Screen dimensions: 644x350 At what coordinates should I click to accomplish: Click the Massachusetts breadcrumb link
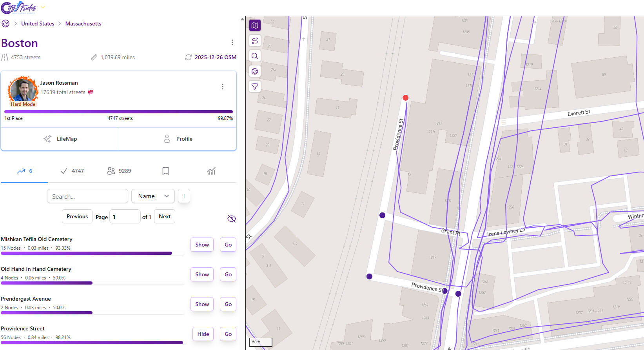tap(83, 24)
